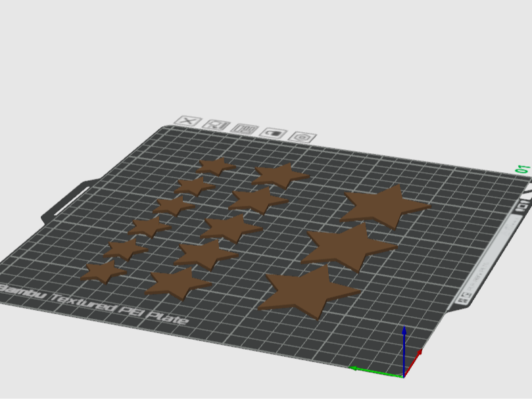This screenshot has width=532, height=399.
Task: Select the second medium star from the front
Action: (x=206, y=255)
